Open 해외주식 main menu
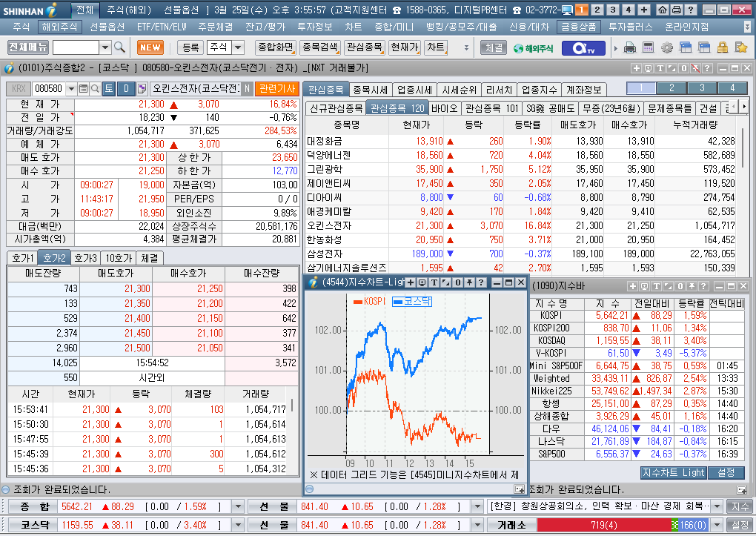Image resolution: width=756 pixels, height=536 pixels. coord(59,27)
